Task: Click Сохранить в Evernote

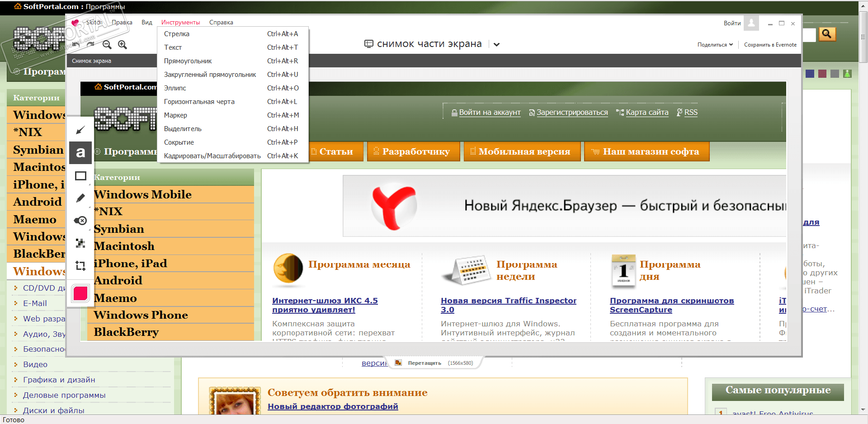Action: pos(770,45)
